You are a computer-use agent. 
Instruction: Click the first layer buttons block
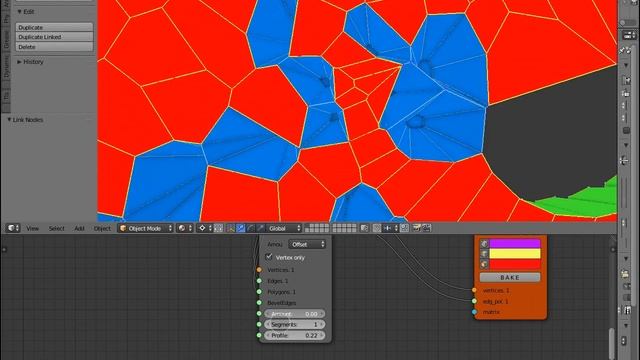317,228
